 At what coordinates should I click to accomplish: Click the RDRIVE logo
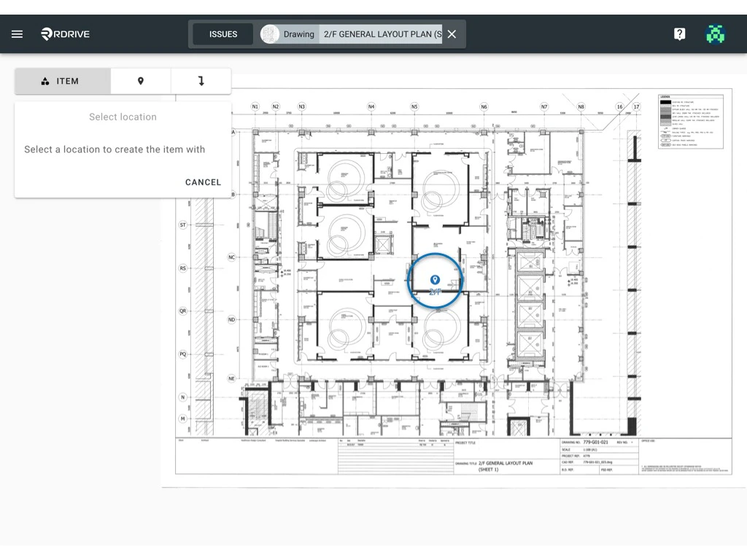coord(65,34)
